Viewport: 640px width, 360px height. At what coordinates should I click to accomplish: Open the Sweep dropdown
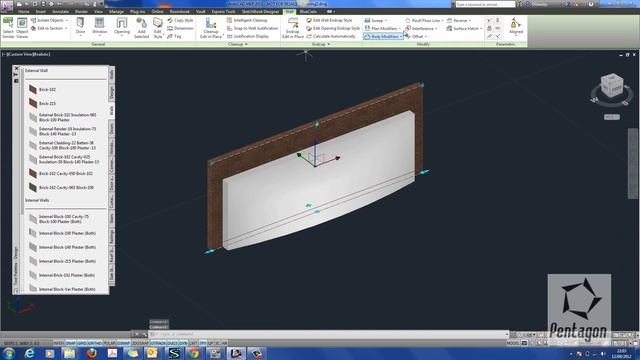(376, 20)
